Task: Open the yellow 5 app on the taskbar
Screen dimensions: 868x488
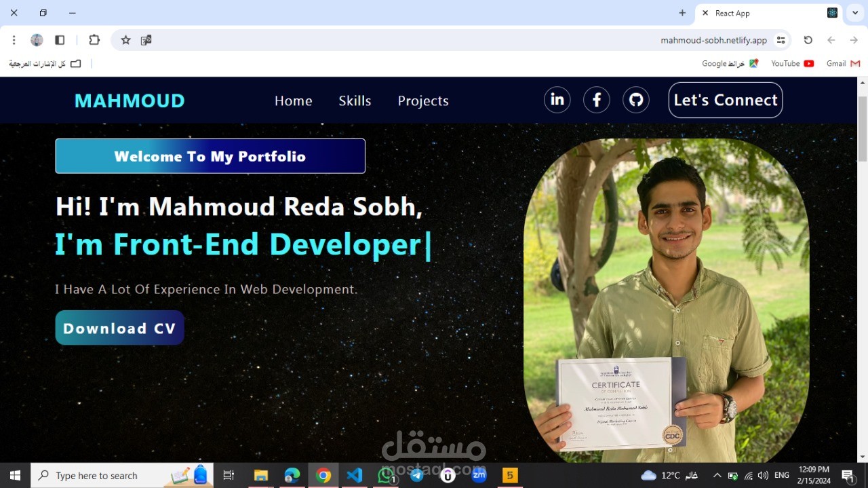Action: [x=510, y=475]
